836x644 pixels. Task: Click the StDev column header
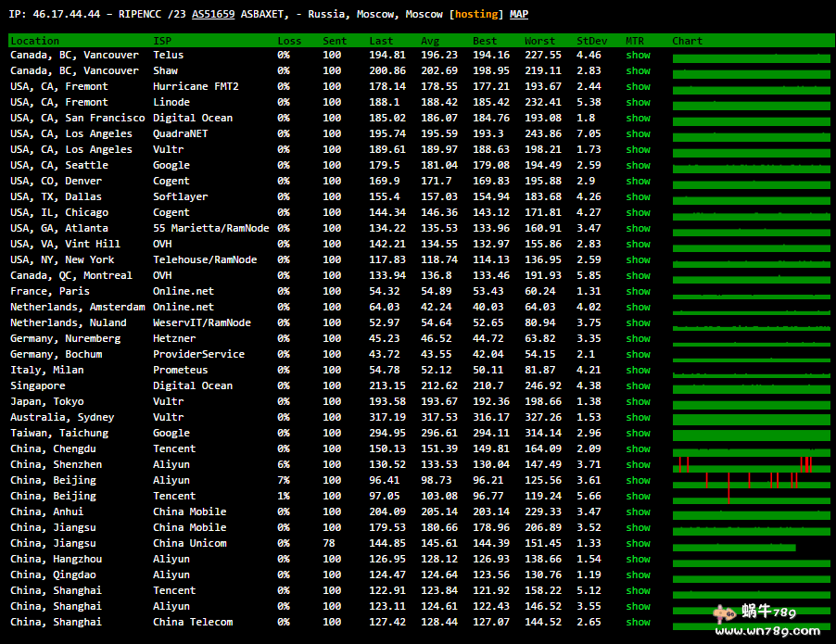(590, 41)
